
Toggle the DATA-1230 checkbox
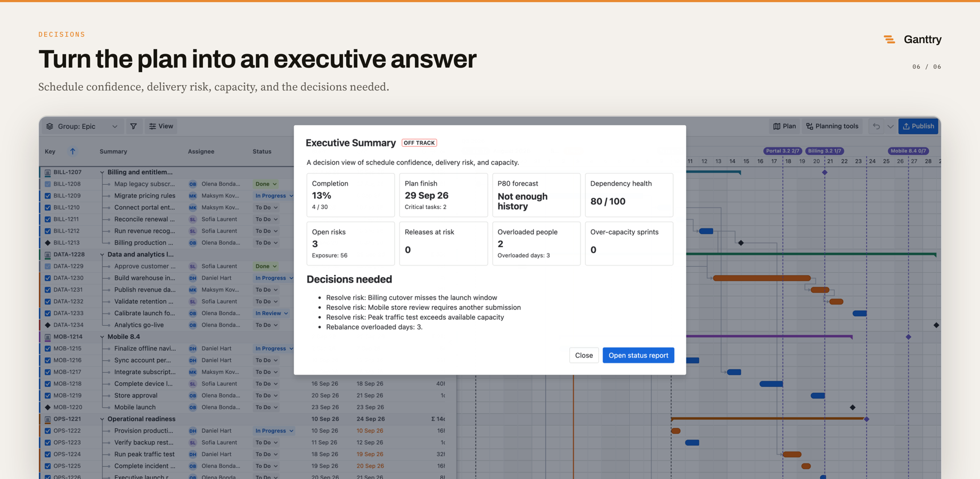tap(47, 278)
